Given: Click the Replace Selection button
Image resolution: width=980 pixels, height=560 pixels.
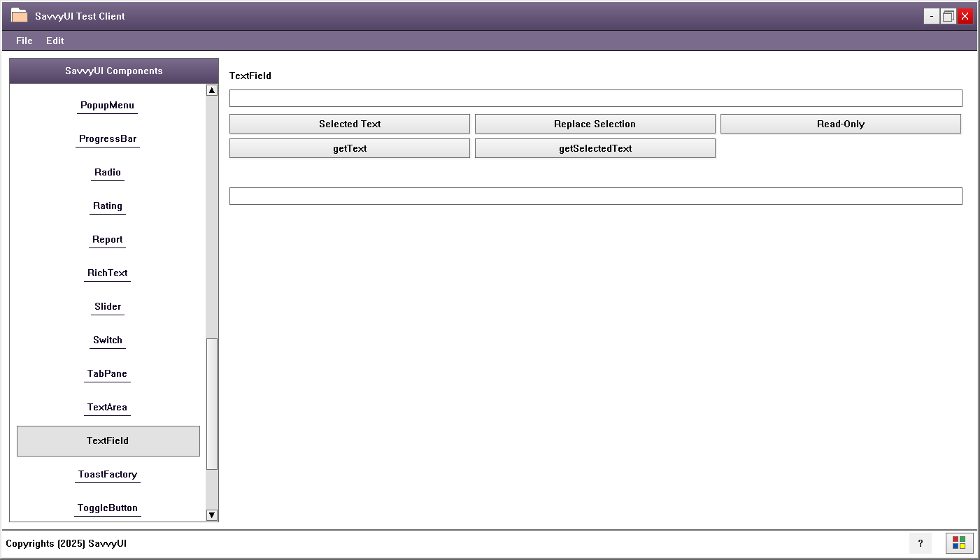Looking at the screenshot, I should pos(595,124).
